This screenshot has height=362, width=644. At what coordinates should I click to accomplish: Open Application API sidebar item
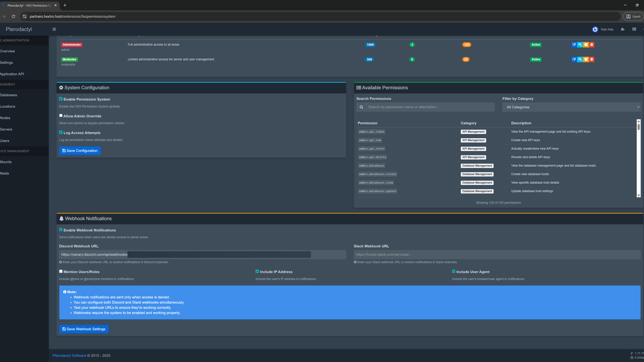tap(12, 74)
